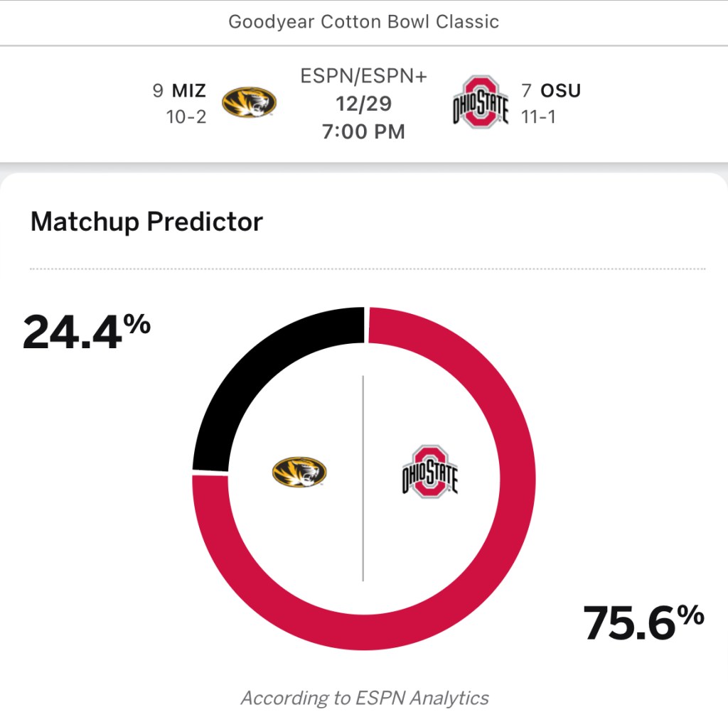The width and height of the screenshot is (728, 712).
Task: Tap the 24.4% win probability value
Action: tap(86, 331)
